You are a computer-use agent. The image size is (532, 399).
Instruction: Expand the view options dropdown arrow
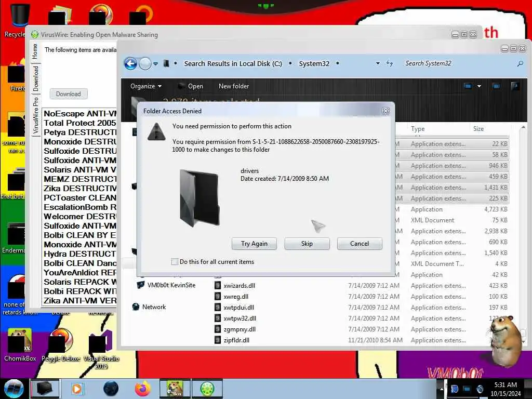point(479,86)
